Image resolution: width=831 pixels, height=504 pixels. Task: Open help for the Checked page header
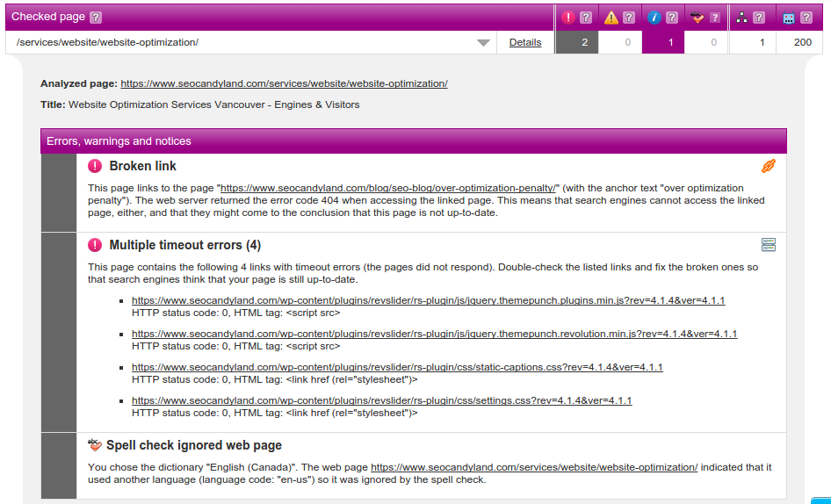coord(96,18)
